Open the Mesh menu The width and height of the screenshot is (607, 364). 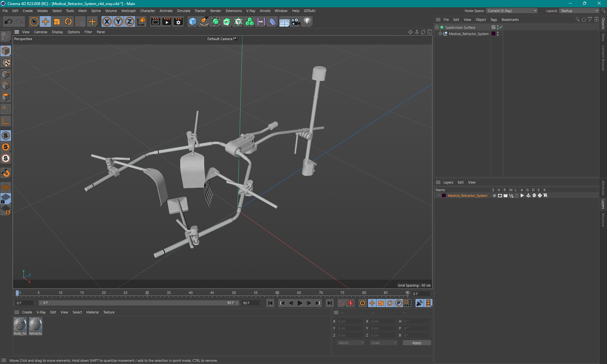pyautogui.click(x=83, y=11)
